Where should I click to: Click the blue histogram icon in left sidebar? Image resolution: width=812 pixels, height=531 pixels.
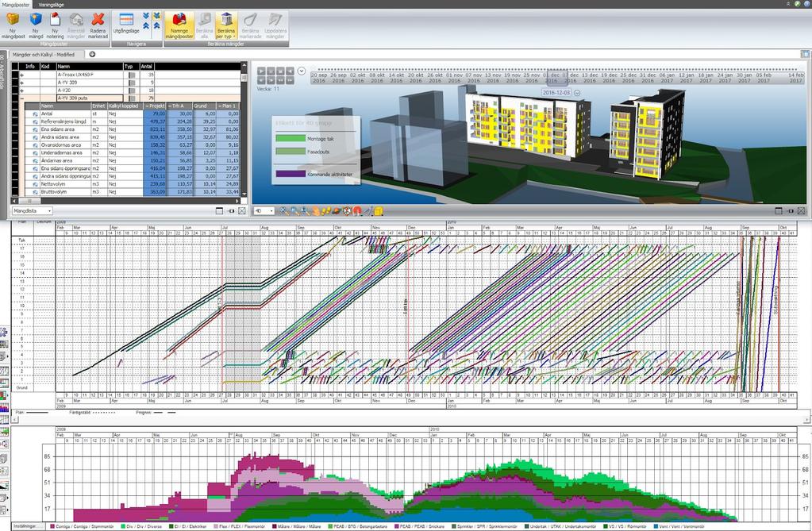coord(4,408)
